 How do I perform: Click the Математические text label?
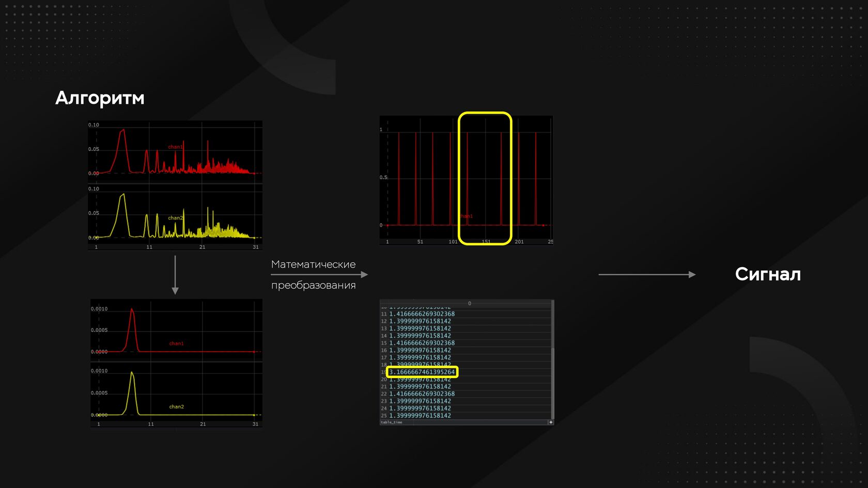point(313,264)
